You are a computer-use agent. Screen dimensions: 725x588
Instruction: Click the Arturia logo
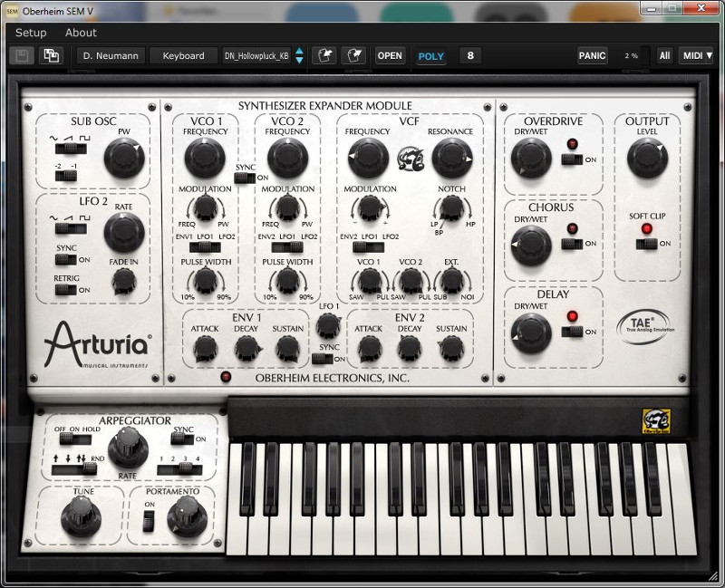(x=97, y=345)
